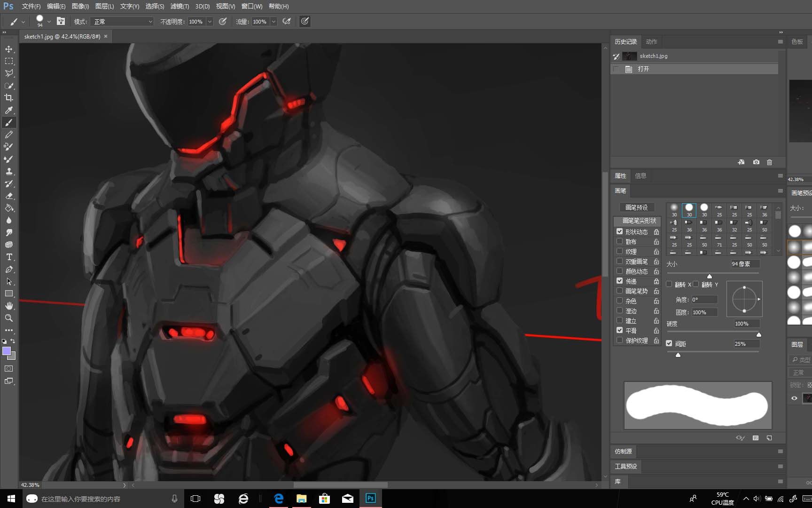The width and height of the screenshot is (812, 508).
Task: Click the 画笔预设 button
Action: (x=637, y=207)
